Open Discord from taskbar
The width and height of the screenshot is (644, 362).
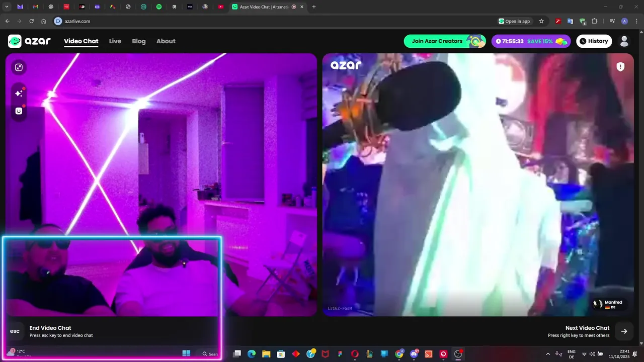pos(414,354)
